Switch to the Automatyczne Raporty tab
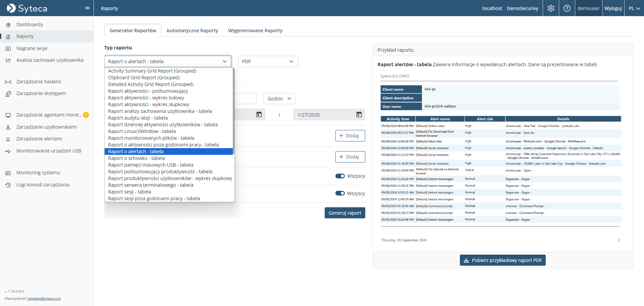This screenshot has width=644, height=306. [x=192, y=31]
